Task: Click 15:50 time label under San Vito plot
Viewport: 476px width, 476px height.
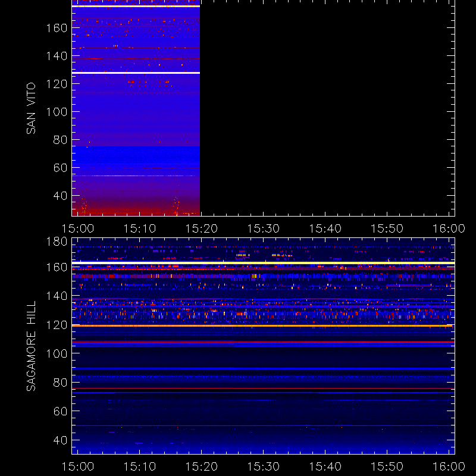Action: click(x=387, y=228)
